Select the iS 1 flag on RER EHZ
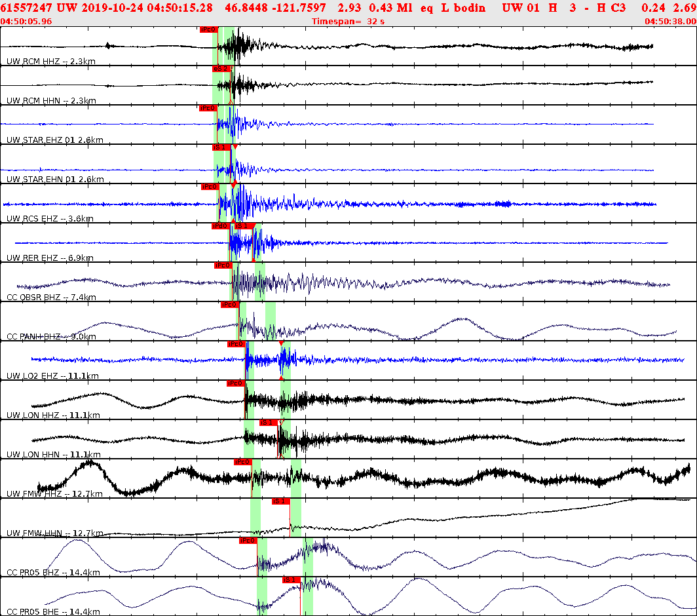The width and height of the screenshot is (697, 616). pos(246,225)
